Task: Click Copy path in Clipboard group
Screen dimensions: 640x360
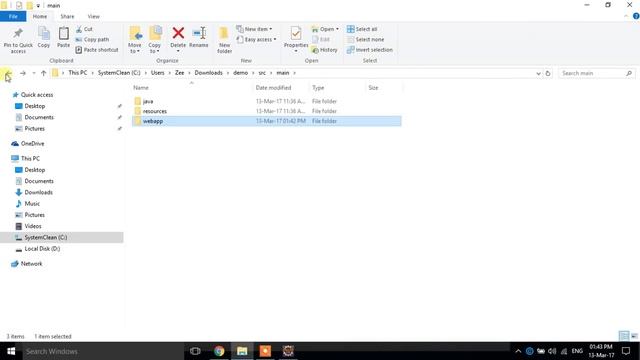Action: (92, 40)
